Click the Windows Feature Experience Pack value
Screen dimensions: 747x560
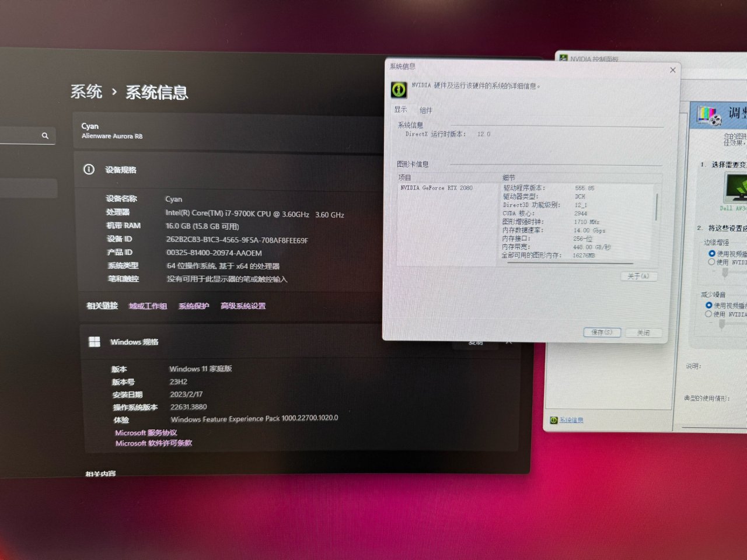[x=254, y=419]
